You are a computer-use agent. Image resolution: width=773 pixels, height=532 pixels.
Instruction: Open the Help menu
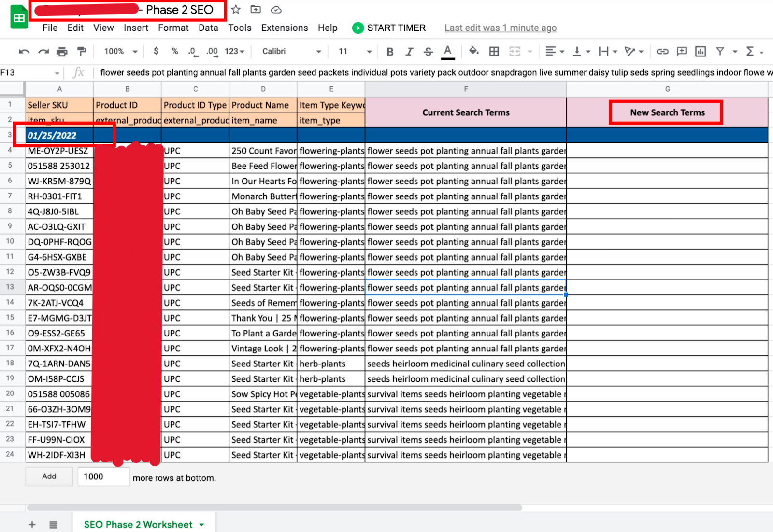click(x=328, y=28)
